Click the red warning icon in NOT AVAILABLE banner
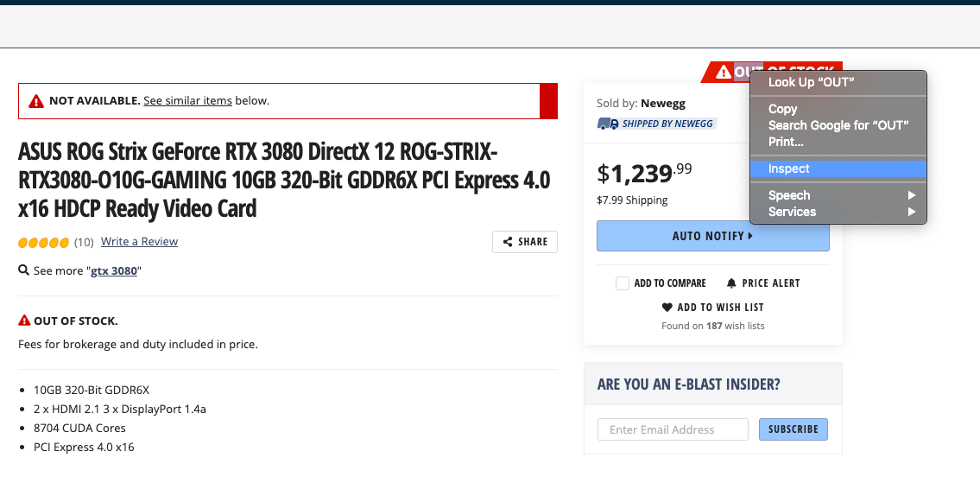This screenshot has height=483, width=980. pos(36,101)
